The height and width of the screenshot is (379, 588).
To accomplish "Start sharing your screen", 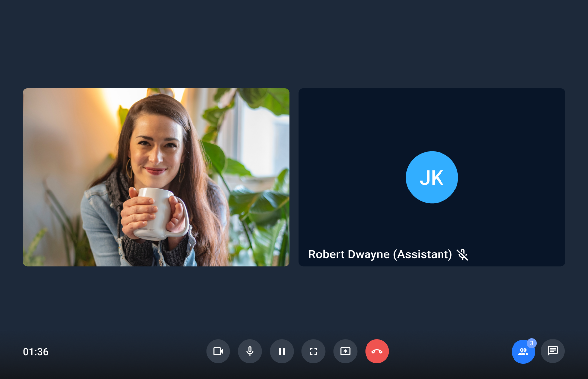I will 345,351.
